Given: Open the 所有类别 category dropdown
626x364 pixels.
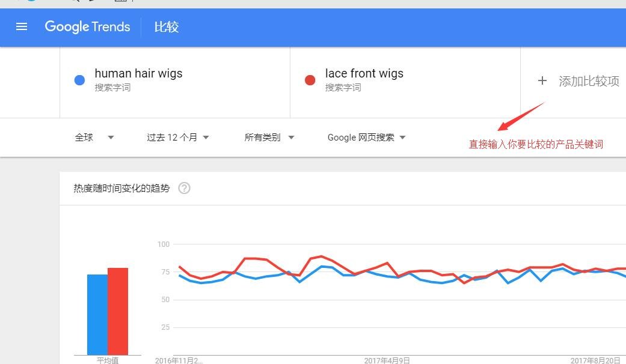Looking at the screenshot, I should click(269, 138).
